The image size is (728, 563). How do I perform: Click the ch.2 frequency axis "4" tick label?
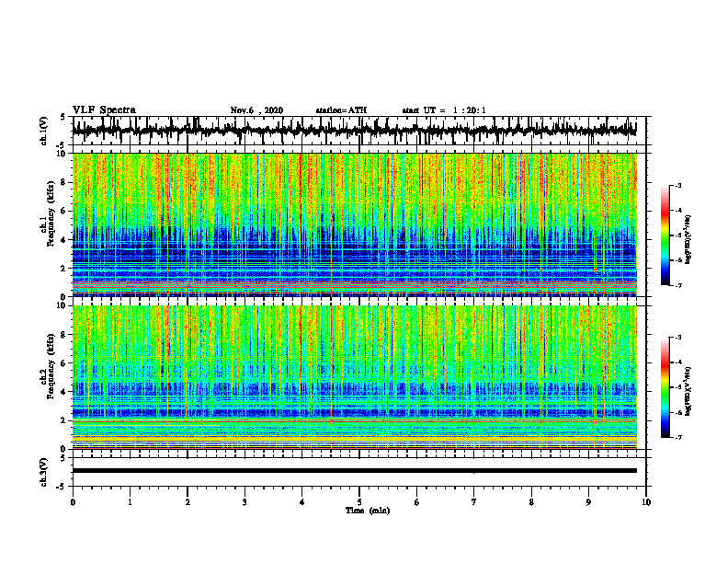63,392
